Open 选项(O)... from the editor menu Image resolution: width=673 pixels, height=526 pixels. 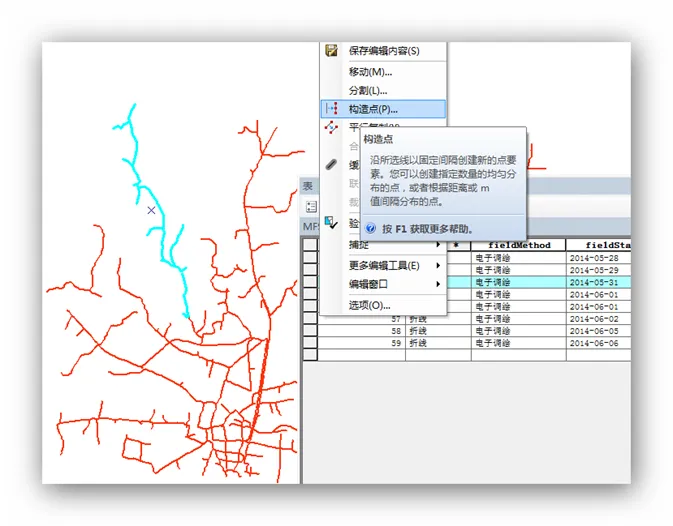tap(369, 305)
